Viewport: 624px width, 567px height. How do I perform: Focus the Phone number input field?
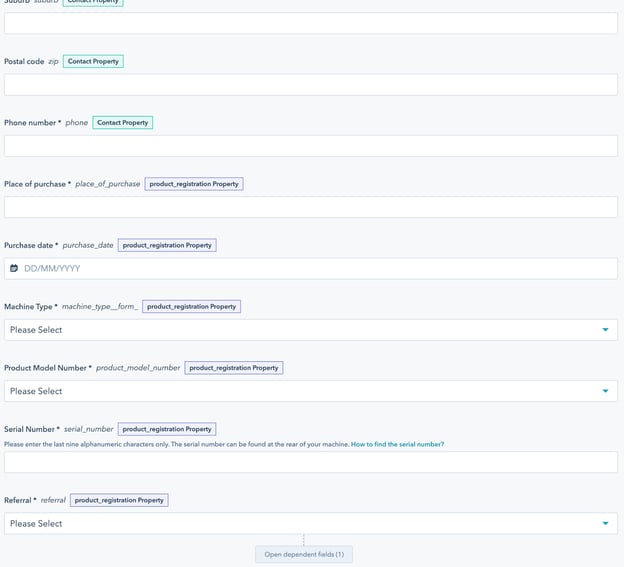310,146
